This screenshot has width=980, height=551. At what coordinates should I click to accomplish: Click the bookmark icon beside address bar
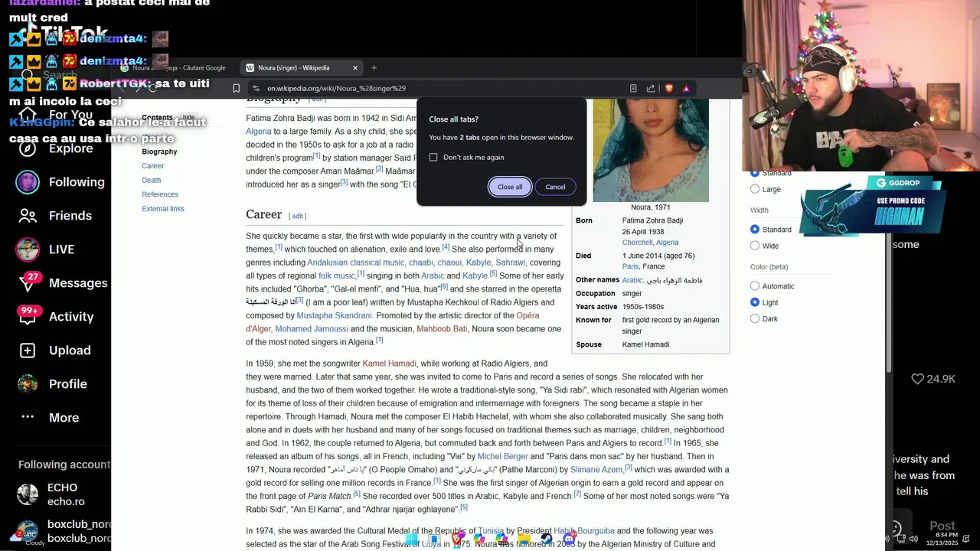(x=236, y=88)
